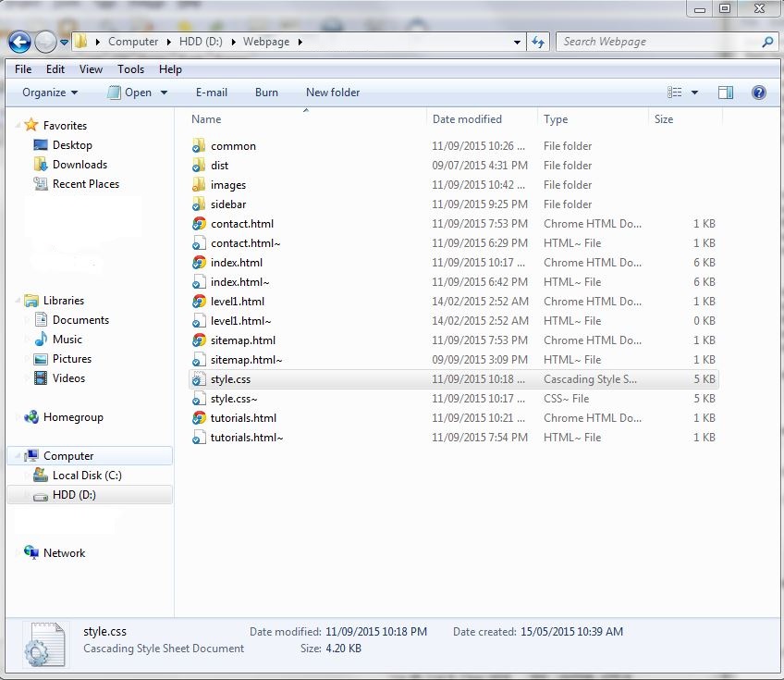
Task: Open Favorites star in navigation pane
Action: click(x=31, y=125)
